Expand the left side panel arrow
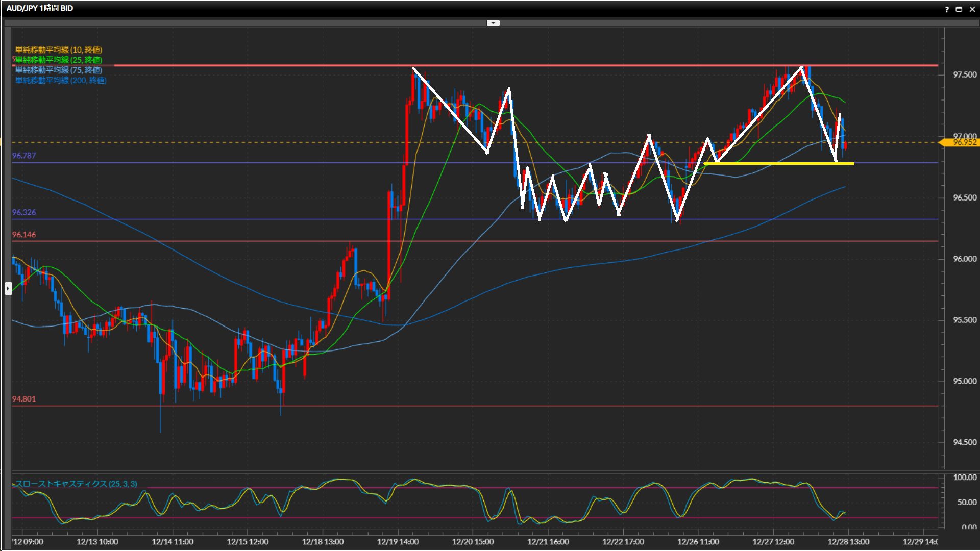Viewport: 980px width, 551px height. tap(8, 289)
